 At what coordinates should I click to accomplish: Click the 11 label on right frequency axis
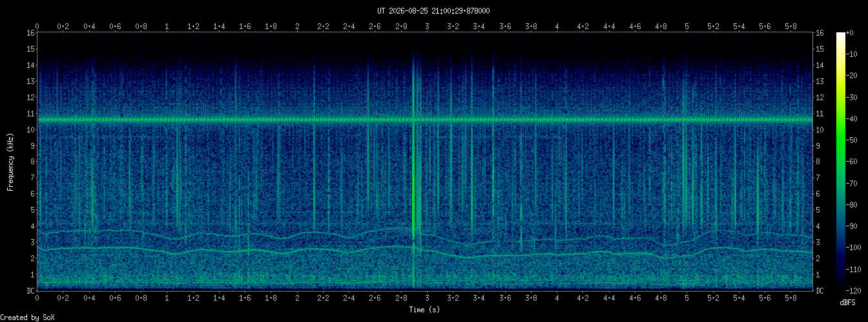(820, 113)
